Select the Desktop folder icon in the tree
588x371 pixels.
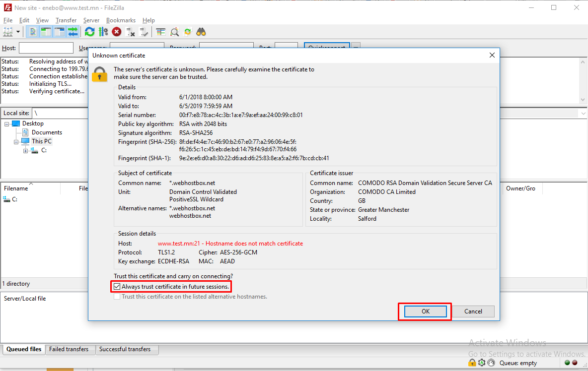16,124
